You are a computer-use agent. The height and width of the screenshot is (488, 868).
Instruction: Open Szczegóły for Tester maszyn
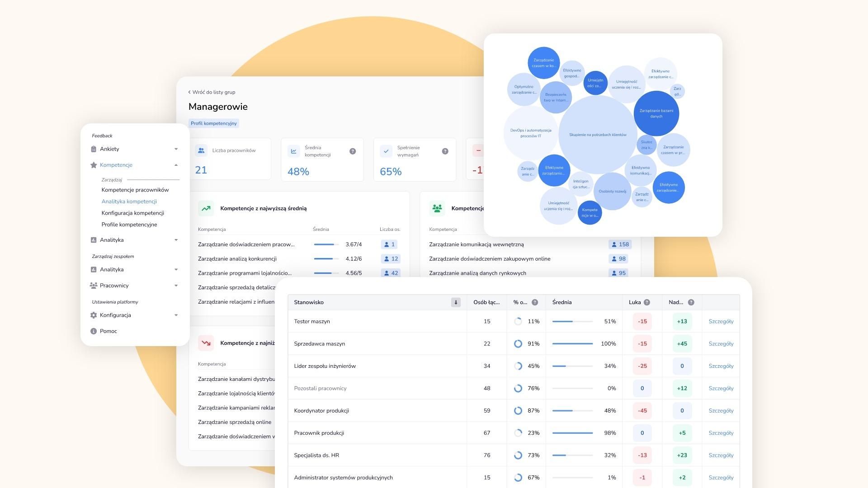click(x=721, y=322)
